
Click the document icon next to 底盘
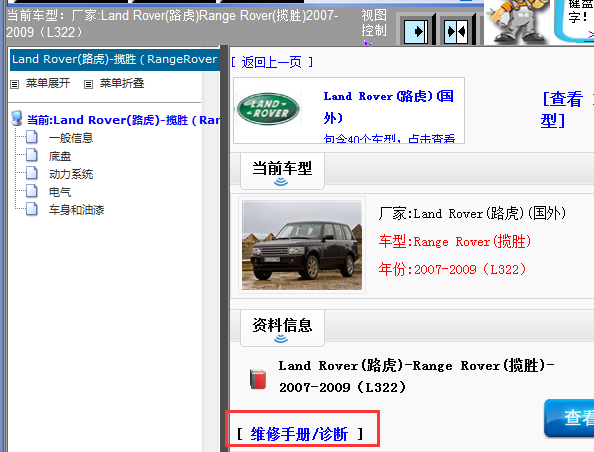[32, 155]
